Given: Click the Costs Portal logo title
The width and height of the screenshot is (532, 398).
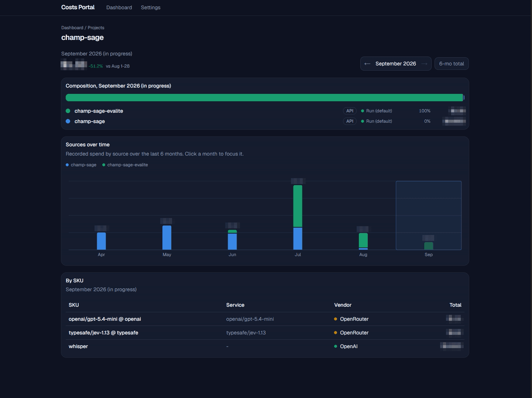Looking at the screenshot, I should tap(78, 7).
